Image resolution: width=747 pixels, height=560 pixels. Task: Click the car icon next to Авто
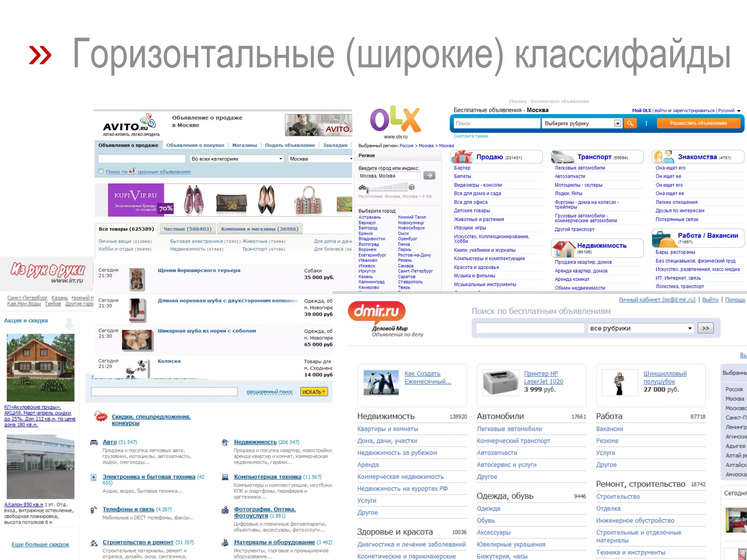point(94,442)
